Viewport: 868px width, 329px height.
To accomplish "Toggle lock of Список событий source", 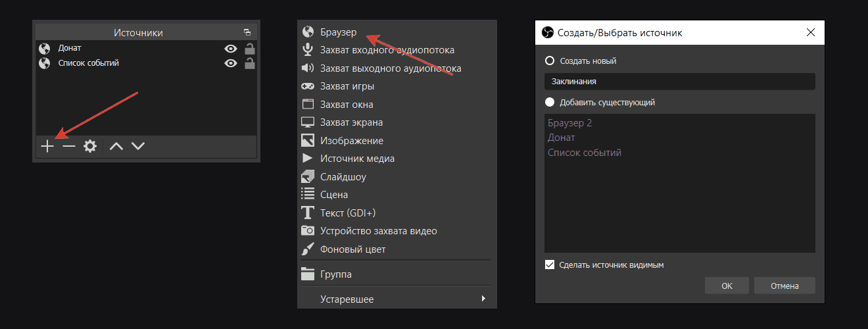I will click(250, 63).
